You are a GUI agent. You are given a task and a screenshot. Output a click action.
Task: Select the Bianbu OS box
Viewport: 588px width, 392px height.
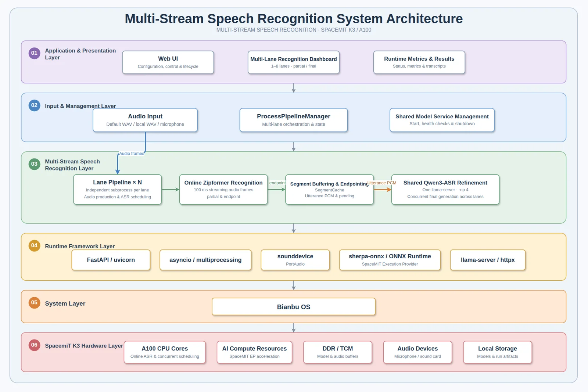(x=294, y=306)
